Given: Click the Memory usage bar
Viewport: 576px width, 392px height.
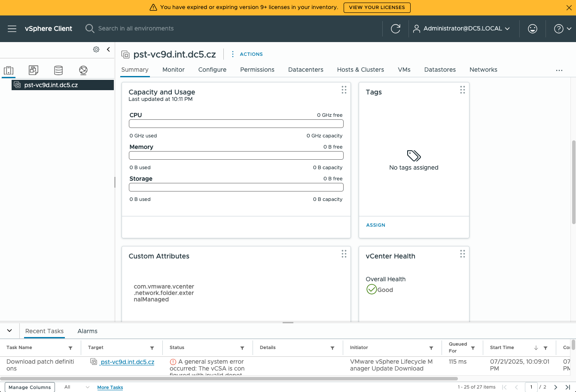Looking at the screenshot, I should pyautogui.click(x=236, y=155).
